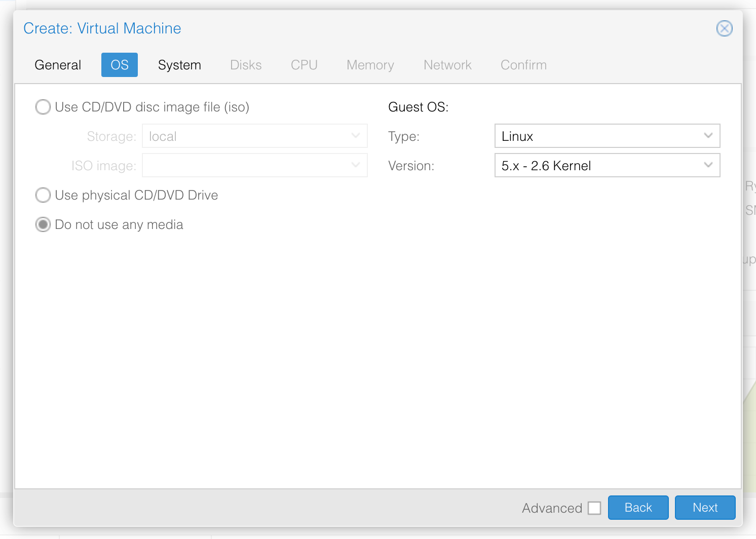Open the CPU tab
This screenshot has width=756, height=539.
pos(304,65)
